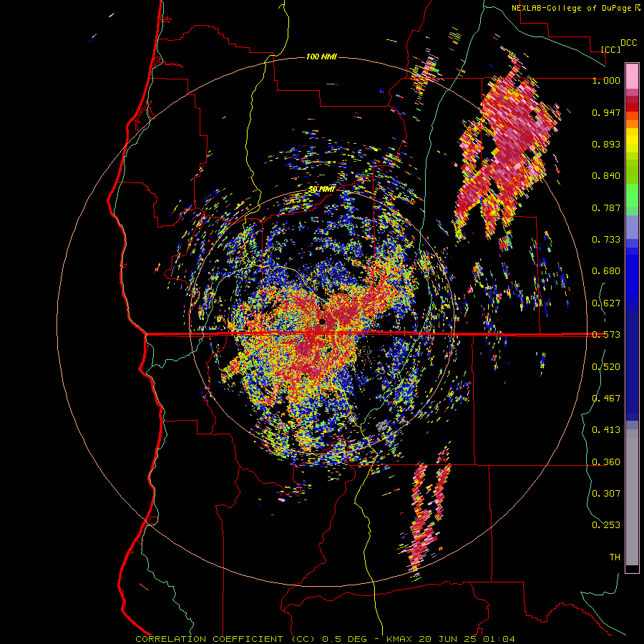
Task: Click the NEXLAB-College of DuPage label
Action: [575, 8]
